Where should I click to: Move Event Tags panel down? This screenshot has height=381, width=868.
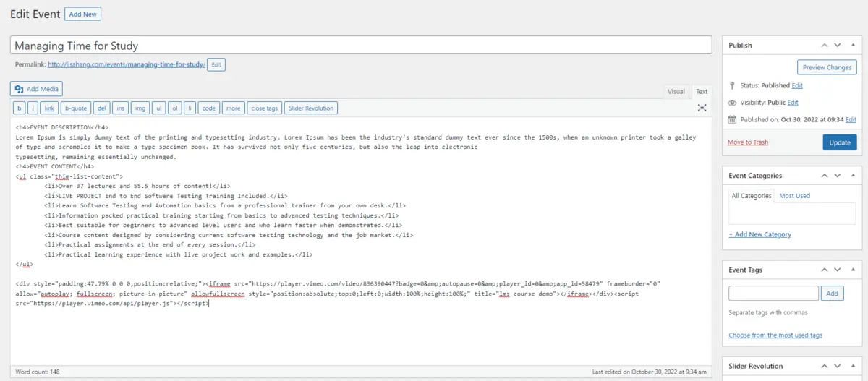pyautogui.click(x=838, y=270)
